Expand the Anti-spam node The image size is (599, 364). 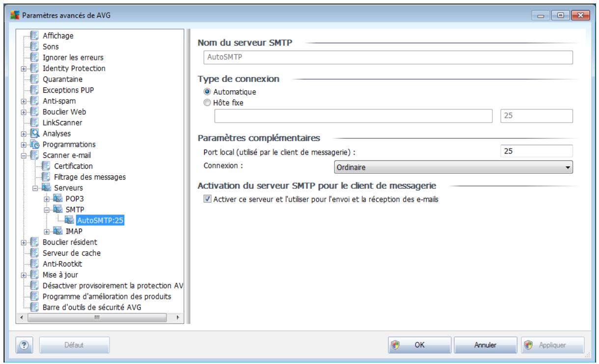(x=23, y=101)
